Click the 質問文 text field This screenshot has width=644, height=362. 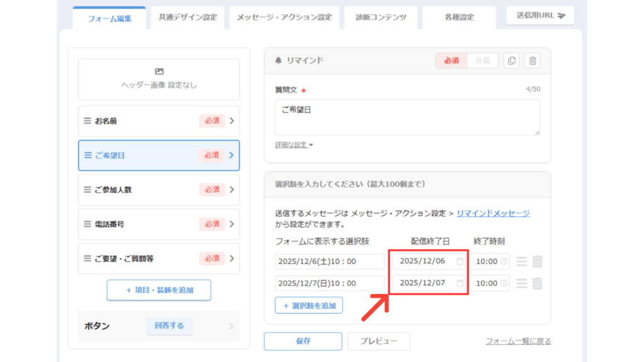(407, 117)
